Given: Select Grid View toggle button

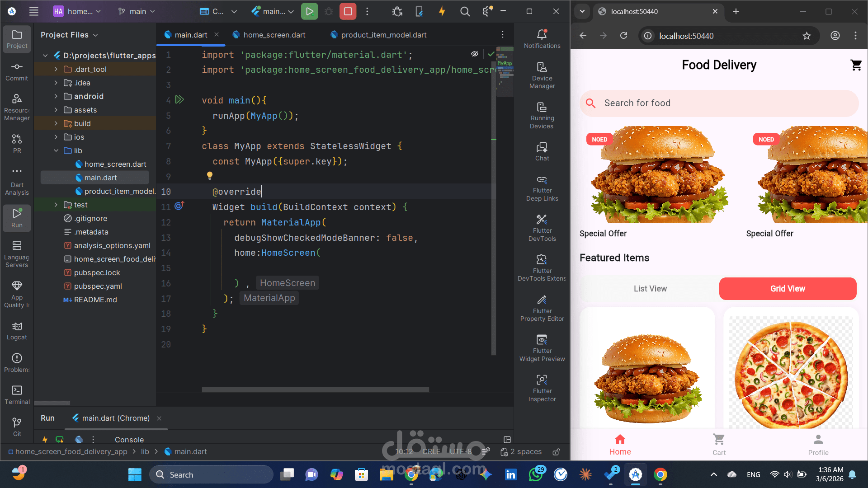Looking at the screenshot, I should (x=787, y=289).
